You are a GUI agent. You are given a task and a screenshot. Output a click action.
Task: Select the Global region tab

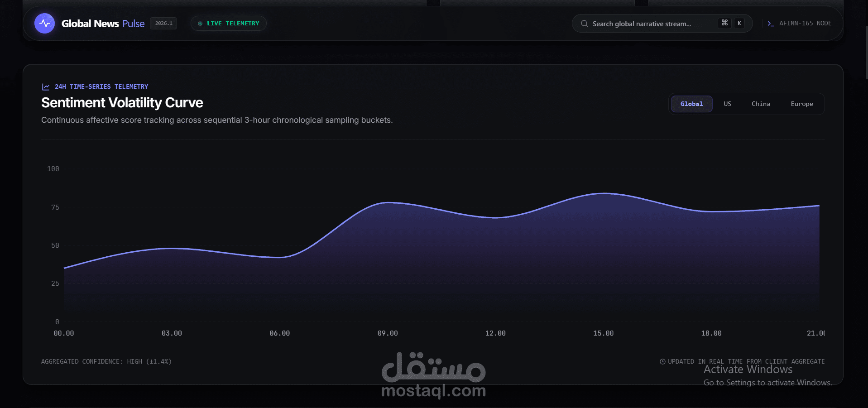[691, 104]
